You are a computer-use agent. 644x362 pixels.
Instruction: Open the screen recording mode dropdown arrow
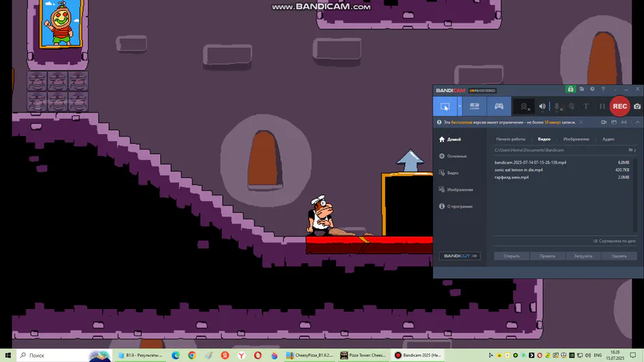pyautogui.click(x=459, y=107)
